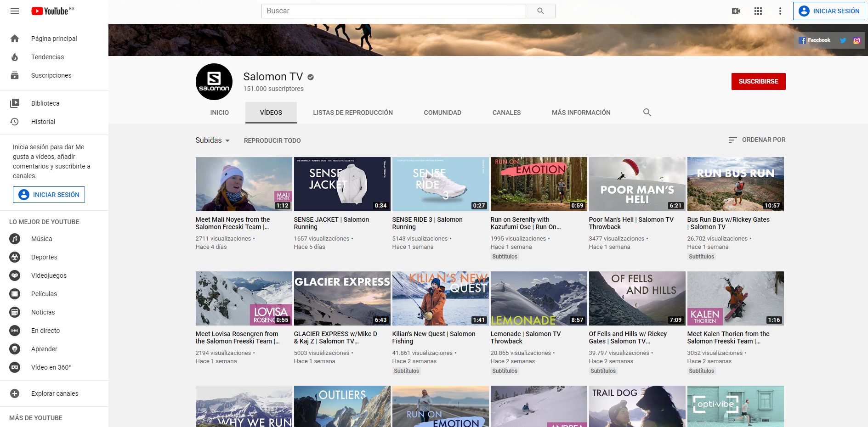Image resolution: width=868 pixels, height=427 pixels.
Task: Click the red Suscribirse button
Action: [x=758, y=81]
